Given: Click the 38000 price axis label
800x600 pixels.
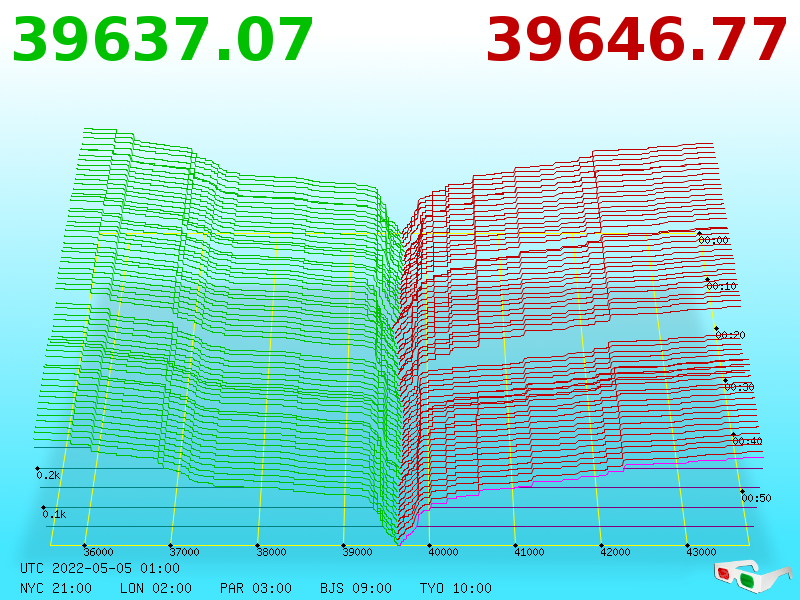Looking at the screenshot, I should [271, 552].
